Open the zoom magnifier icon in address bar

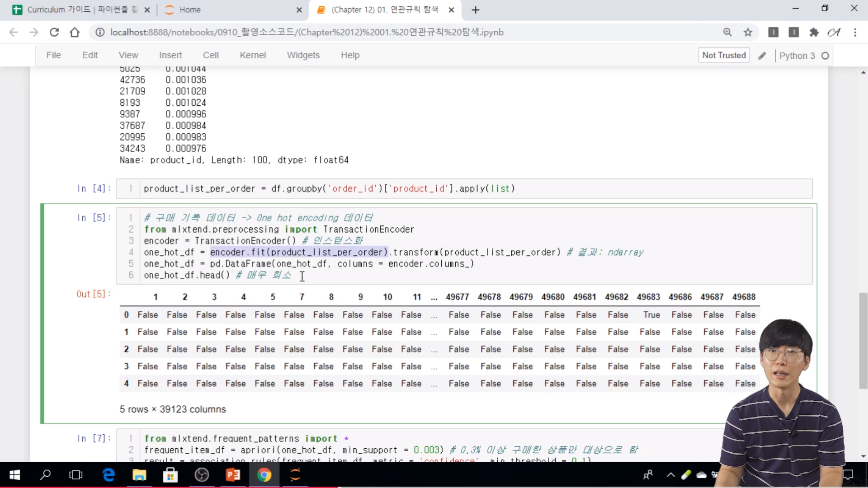727,32
